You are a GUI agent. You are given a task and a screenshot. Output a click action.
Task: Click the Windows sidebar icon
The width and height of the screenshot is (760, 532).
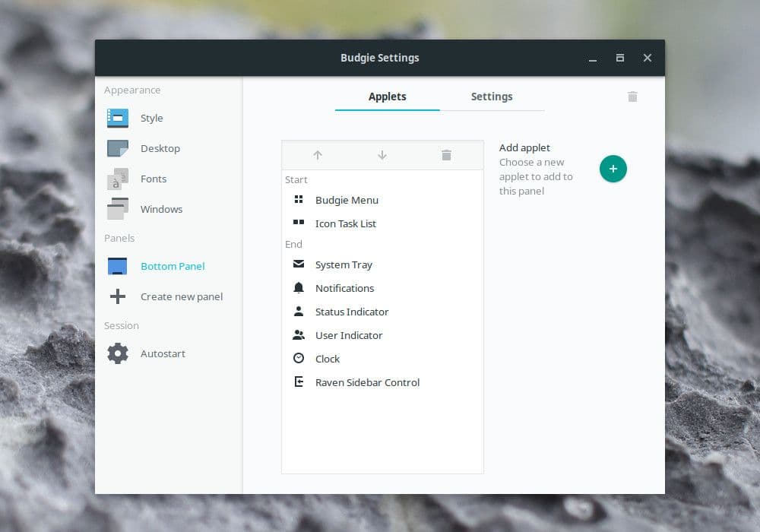click(x=118, y=209)
